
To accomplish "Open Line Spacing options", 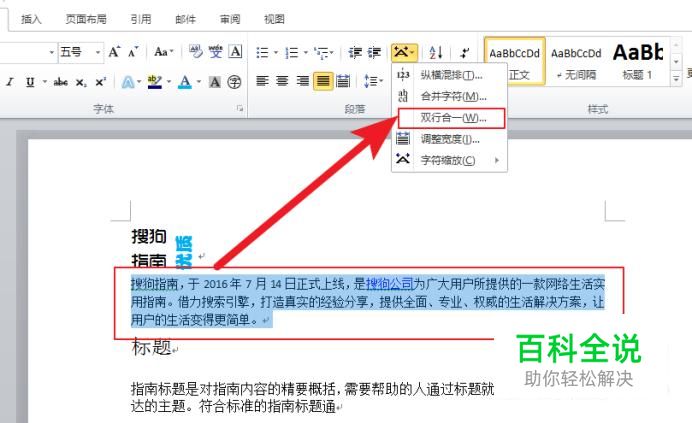I will pyautogui.click(x=373, y=81).
